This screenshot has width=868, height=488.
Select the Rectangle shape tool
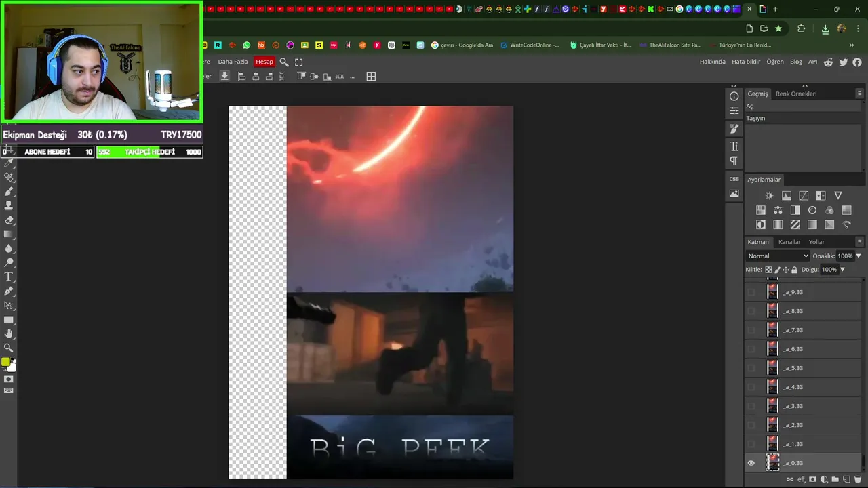(9, 319)
